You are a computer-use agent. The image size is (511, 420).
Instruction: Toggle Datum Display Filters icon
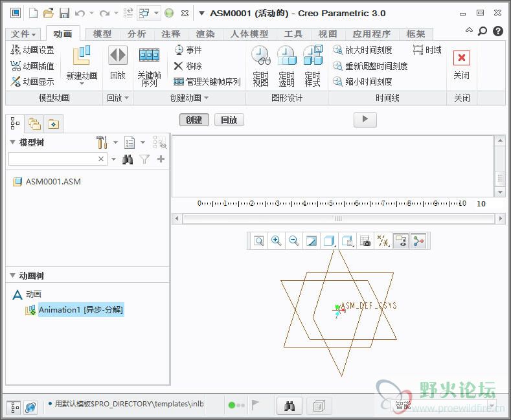[x=383, y=241]
